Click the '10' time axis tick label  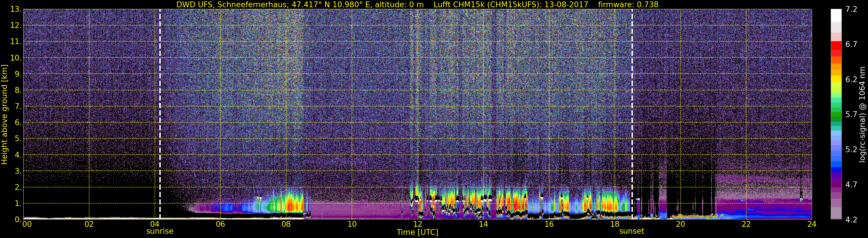(x=352, y=224)
